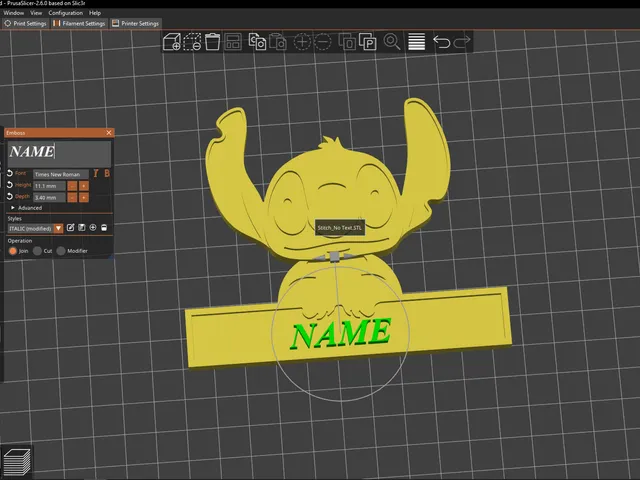Reset the Height value

point(10,185)
